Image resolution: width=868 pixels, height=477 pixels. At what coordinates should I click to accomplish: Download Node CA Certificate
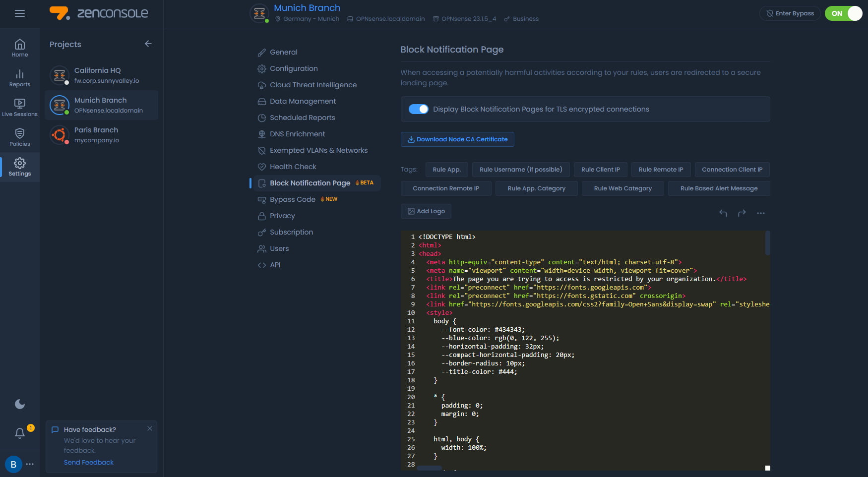457,139
